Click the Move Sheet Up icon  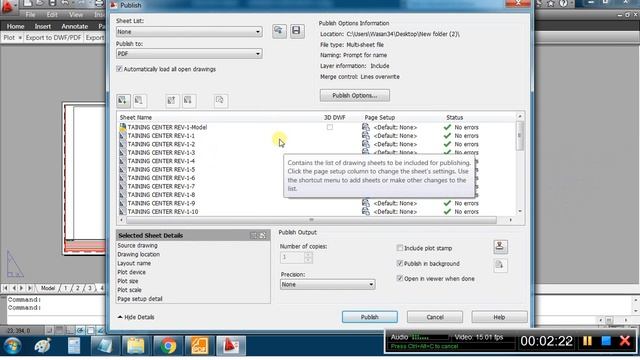tap(172, 100)
